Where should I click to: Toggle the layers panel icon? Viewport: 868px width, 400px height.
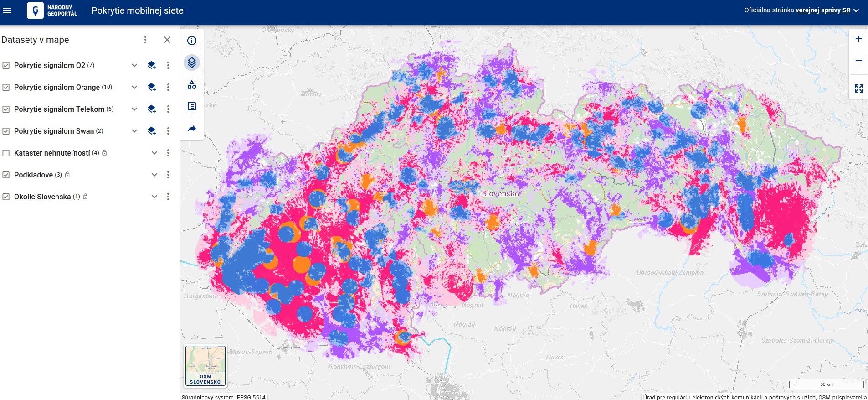(192, 62)
